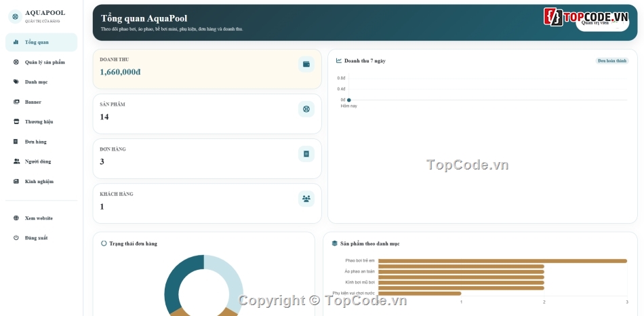Click the Phao bơi trẻ em bar in chart
The image size is (644, 316).
(502, 261)
